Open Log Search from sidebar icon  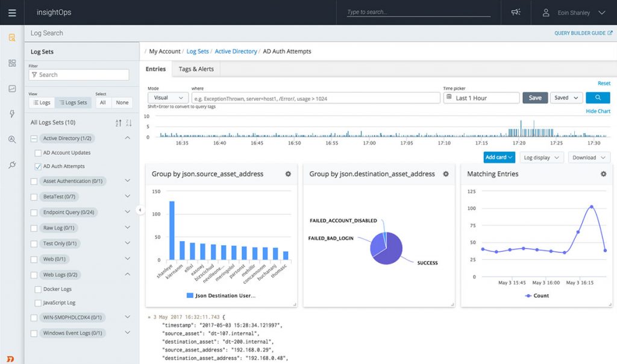[x=12, y=38]
